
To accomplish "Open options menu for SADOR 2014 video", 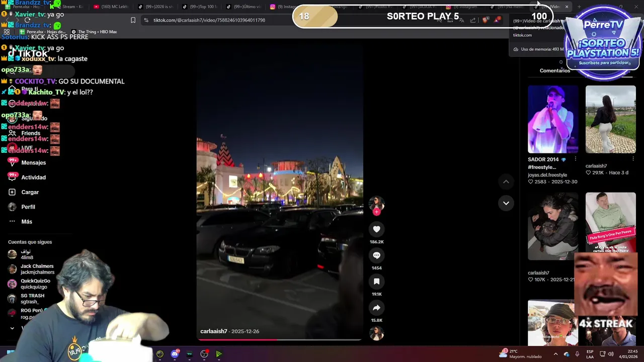I will coord(576,159).
